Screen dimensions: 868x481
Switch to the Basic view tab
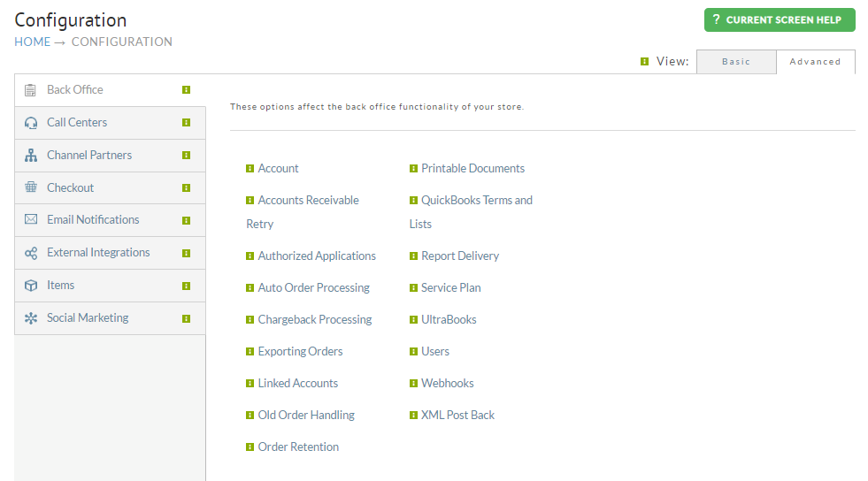[736, 61]
